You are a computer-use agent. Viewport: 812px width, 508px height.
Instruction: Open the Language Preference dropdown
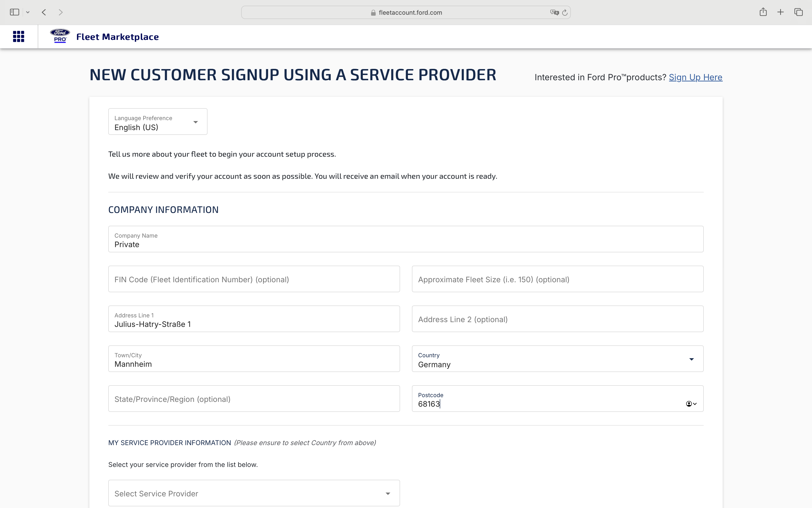pos(158,122)
